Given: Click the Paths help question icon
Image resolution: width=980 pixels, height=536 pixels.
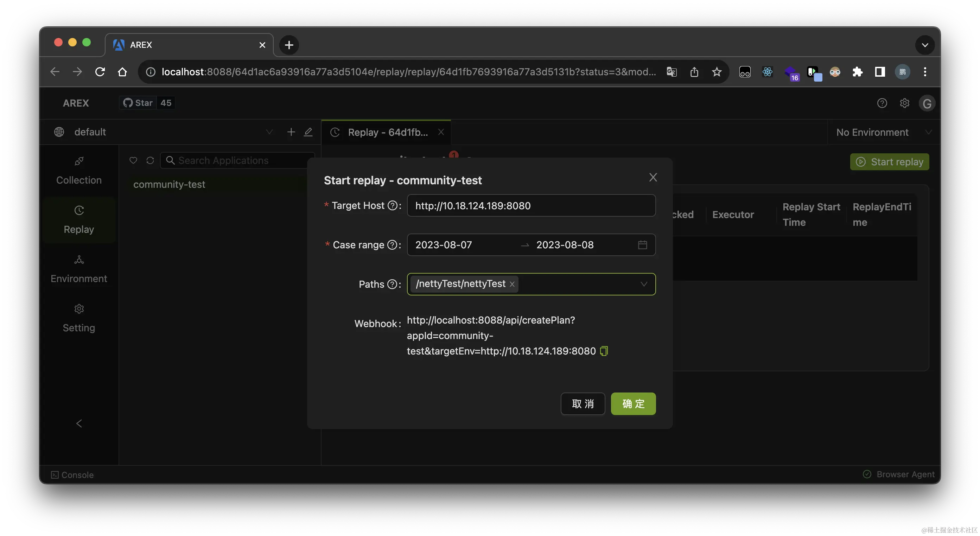Looking at the screenshot, I should point(392,284).
